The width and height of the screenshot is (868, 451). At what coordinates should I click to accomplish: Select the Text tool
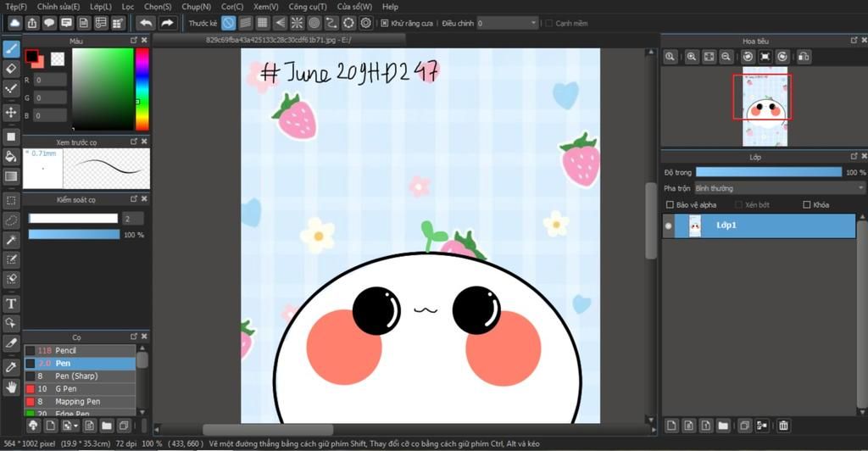pyautogui.click(x=11, y=303)
